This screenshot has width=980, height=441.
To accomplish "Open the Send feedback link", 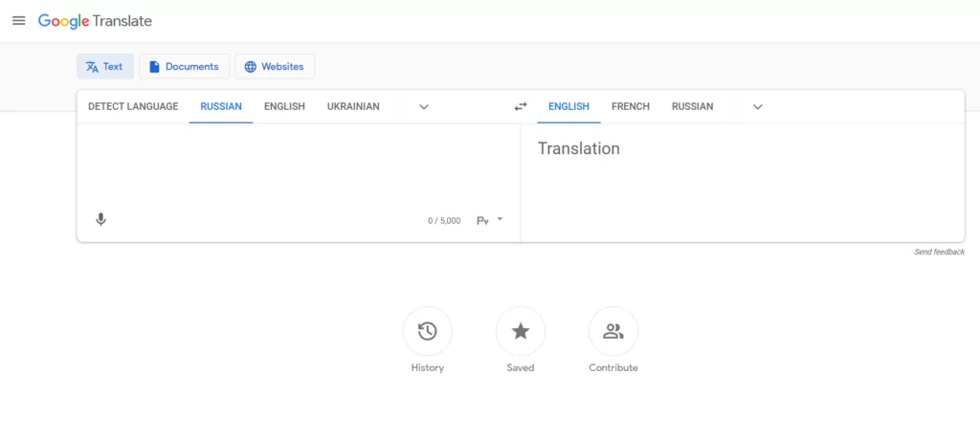I will [940, 252].
